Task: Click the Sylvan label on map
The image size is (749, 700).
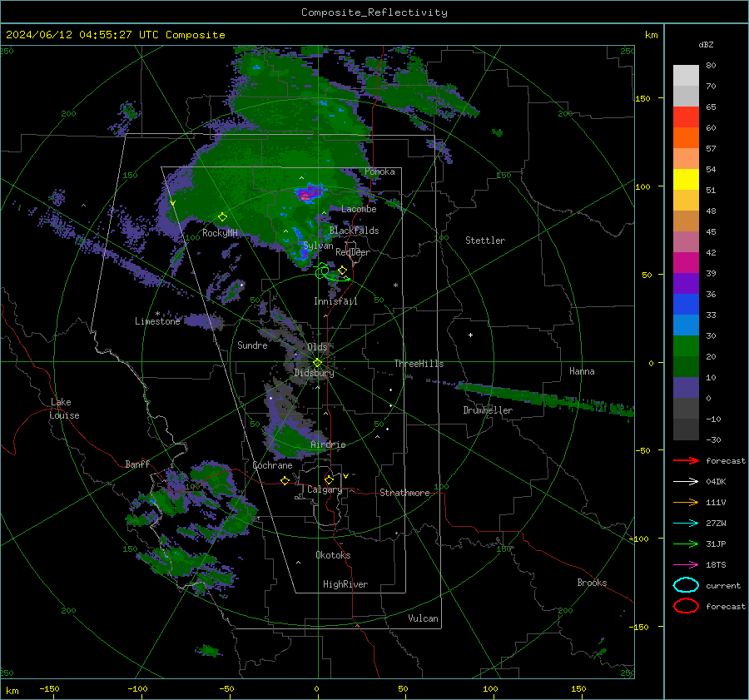Action: [318, 246]
